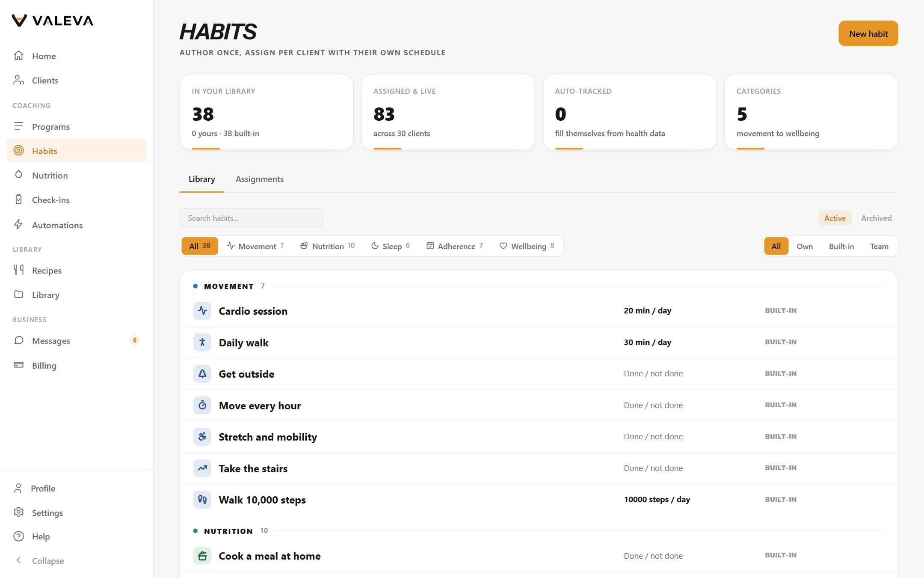Click the Walk 10,000 steps footprints icon
Viewport: 924px width, 578px height.
click(202, 500)
